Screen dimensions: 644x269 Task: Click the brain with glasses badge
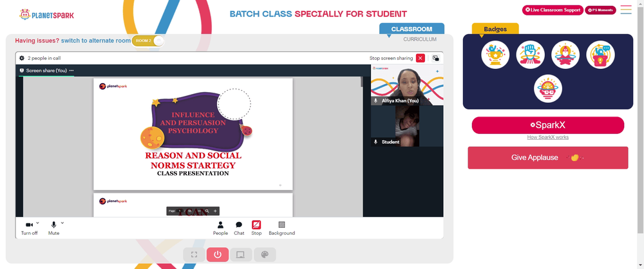(x=548, y=88)
